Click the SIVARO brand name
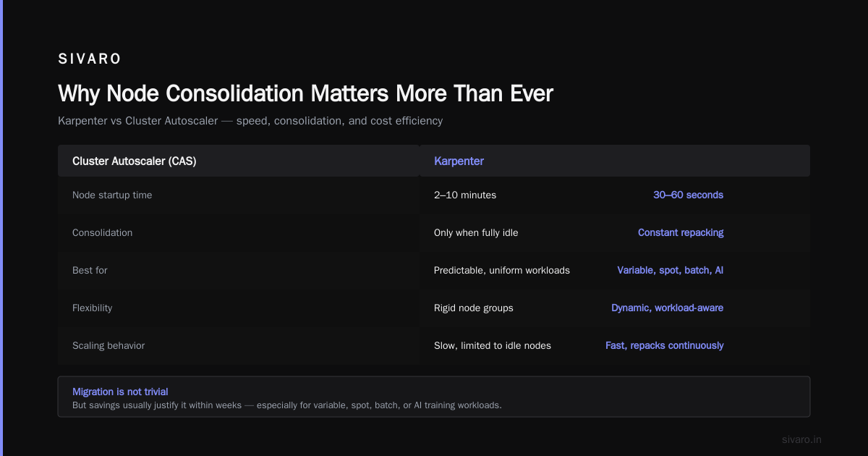868x456 pixels. tap(90, 59)
